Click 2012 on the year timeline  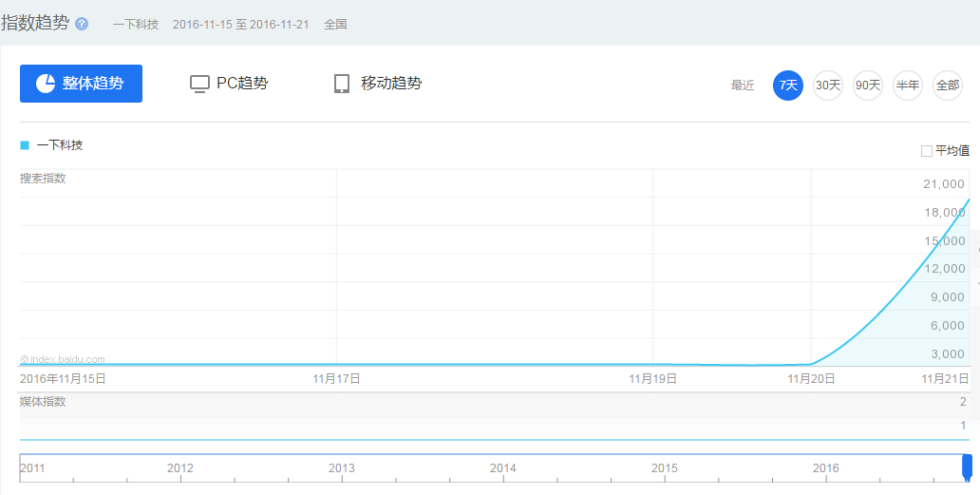pos(180,468)
